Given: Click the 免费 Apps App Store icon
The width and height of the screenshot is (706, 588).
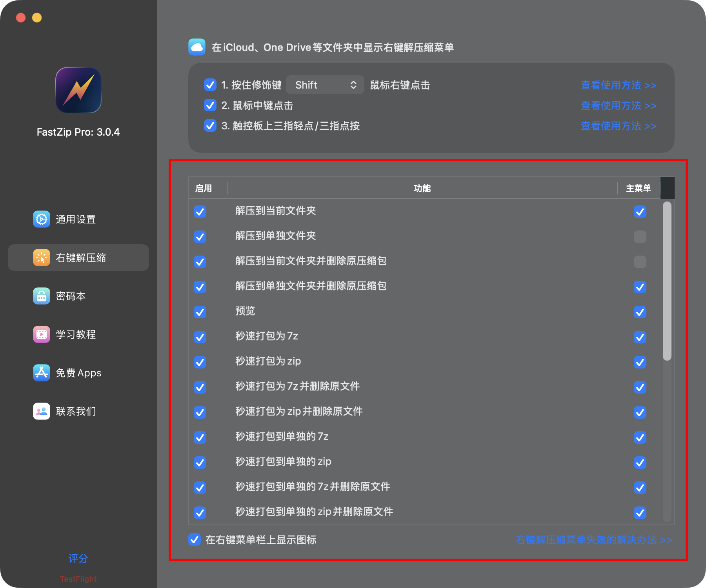Looking at the screenshot, I should (41, 373).
